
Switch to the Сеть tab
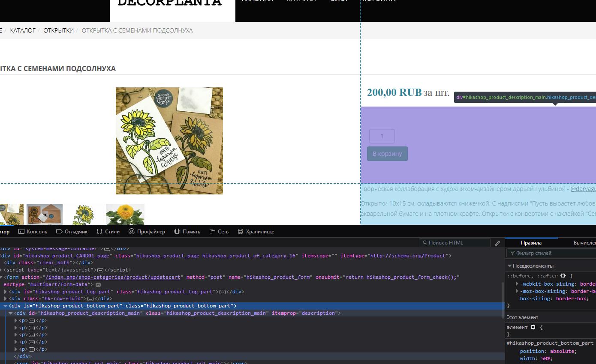pyautogui.click(x=219, y=232)
